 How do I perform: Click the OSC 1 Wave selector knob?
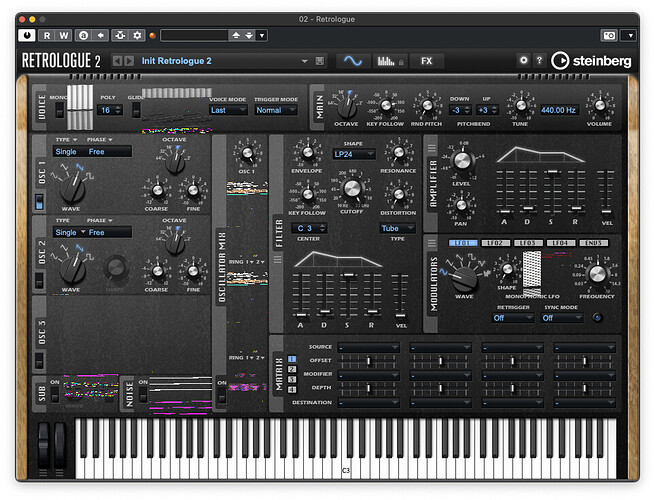point(73,188)
